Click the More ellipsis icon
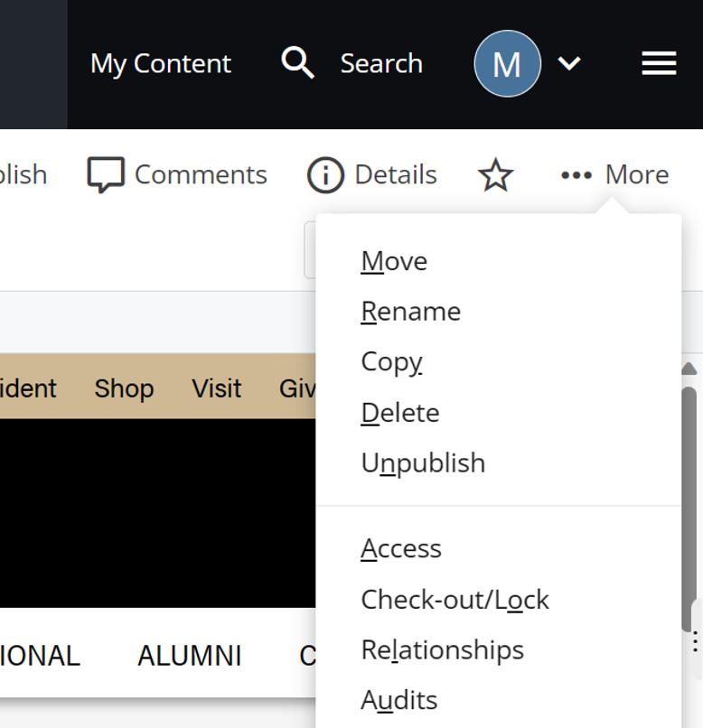This screenshot has width=703, height=728. (x=576, y=174)
